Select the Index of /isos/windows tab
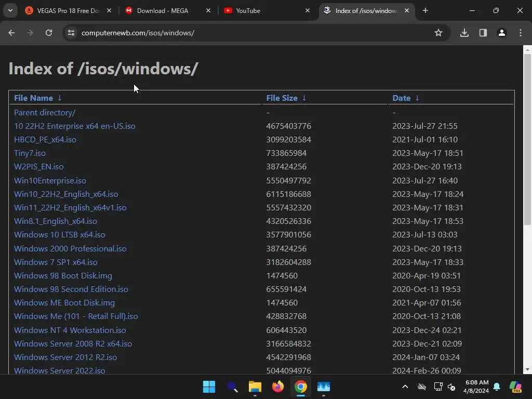The image size is (532, 399). [x=366, y=10]
